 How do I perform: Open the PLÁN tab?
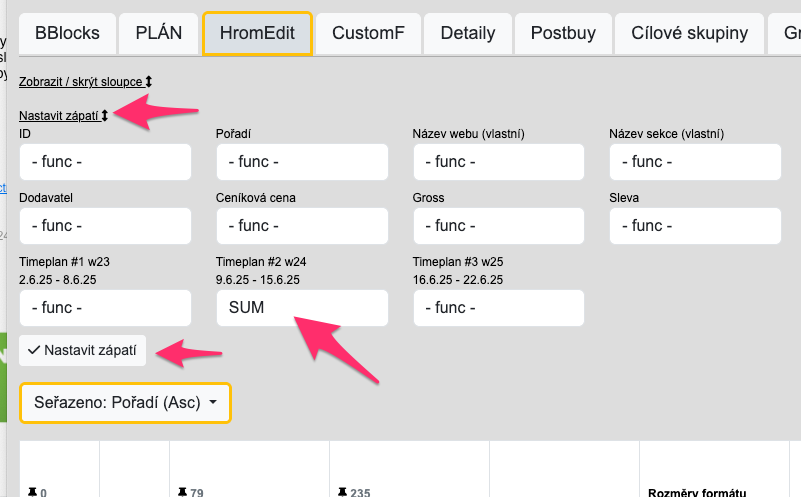coord(159,33)
